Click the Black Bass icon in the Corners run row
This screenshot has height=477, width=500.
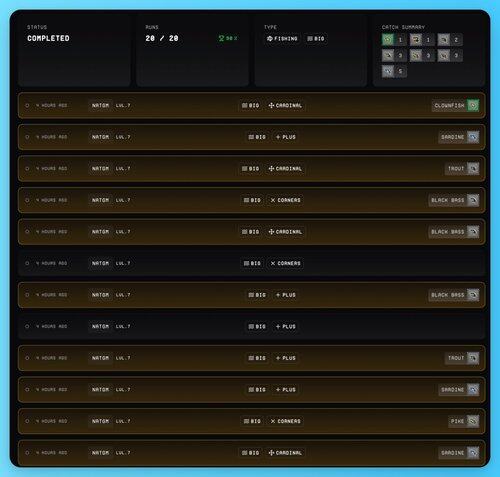(x=473, y=200)
